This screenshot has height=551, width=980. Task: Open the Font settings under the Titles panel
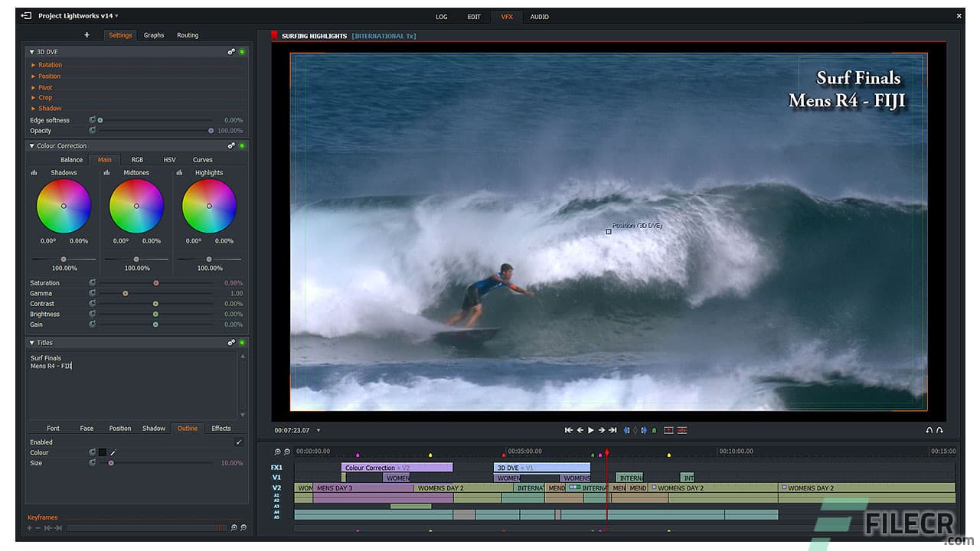53,428
